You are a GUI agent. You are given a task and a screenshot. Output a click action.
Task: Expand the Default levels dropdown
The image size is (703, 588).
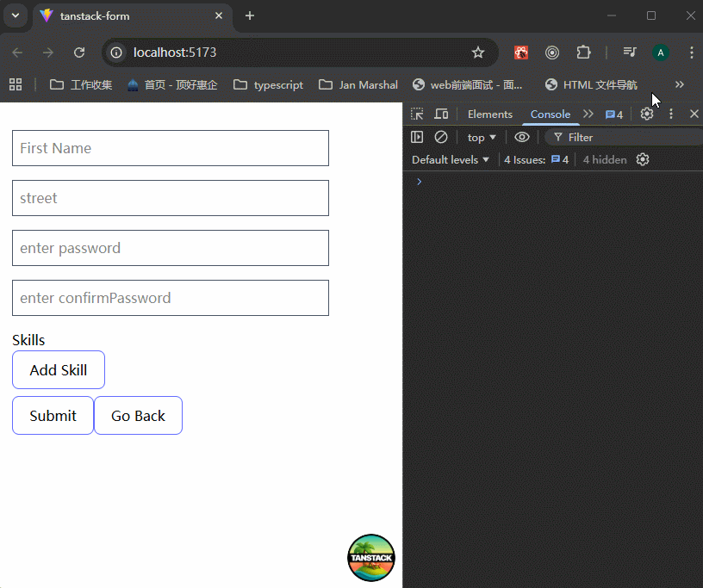coord(450,159)
